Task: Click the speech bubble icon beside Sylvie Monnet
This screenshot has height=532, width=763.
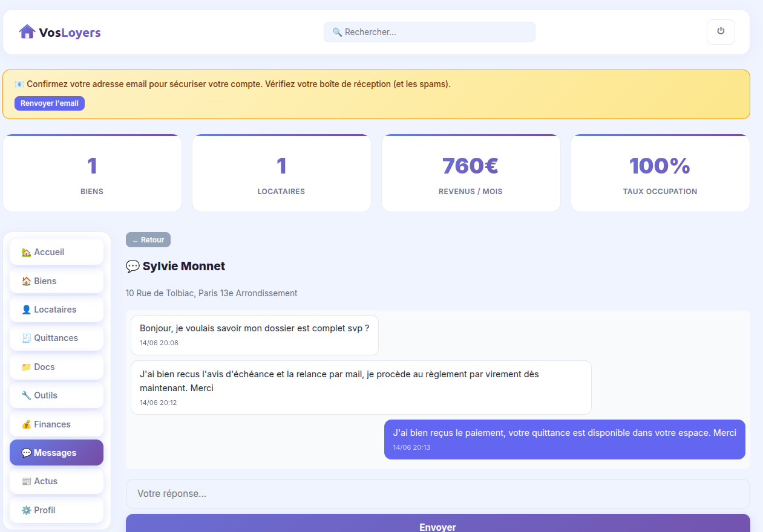Action: [x=133, y=267]
